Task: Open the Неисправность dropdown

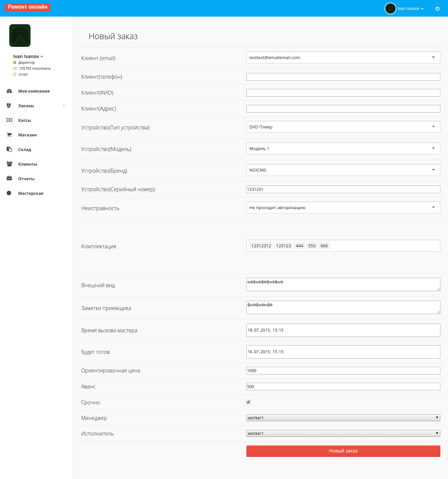Action: tap(343, 207)
